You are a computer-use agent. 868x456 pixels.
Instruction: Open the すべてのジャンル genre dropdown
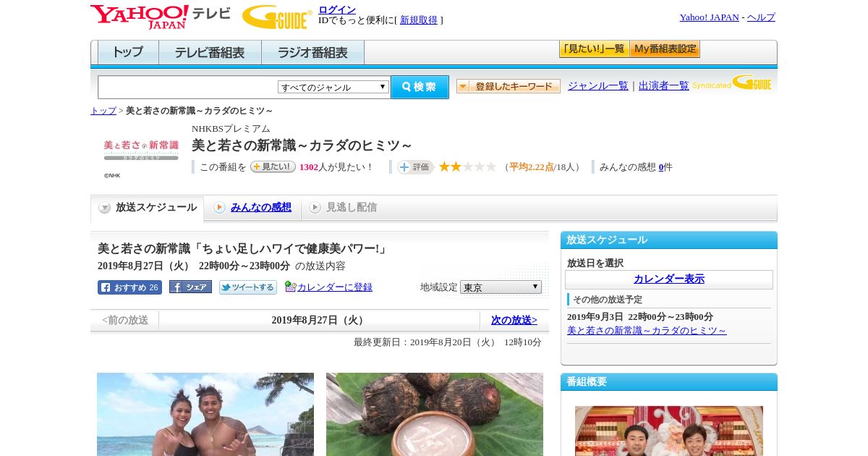point(333,87)
